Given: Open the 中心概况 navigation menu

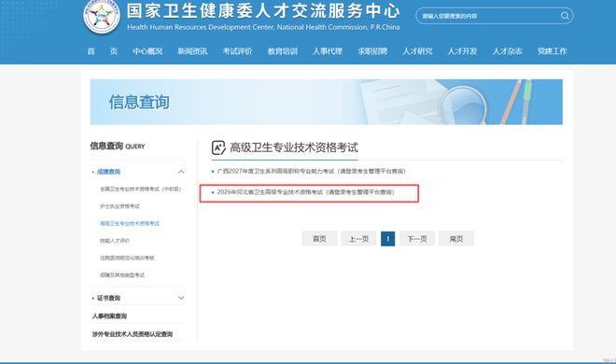Looking at the screenshot, I should [x=147, y=51].
